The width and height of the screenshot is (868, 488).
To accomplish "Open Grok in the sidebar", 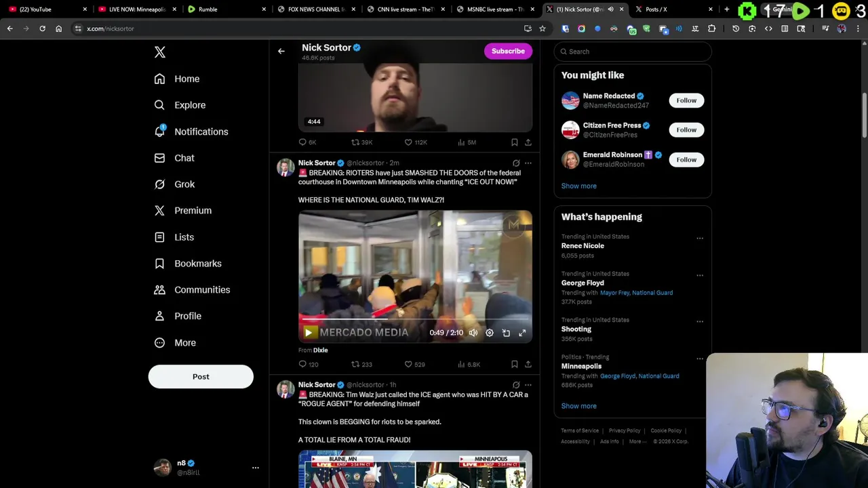I will [174, 184].
